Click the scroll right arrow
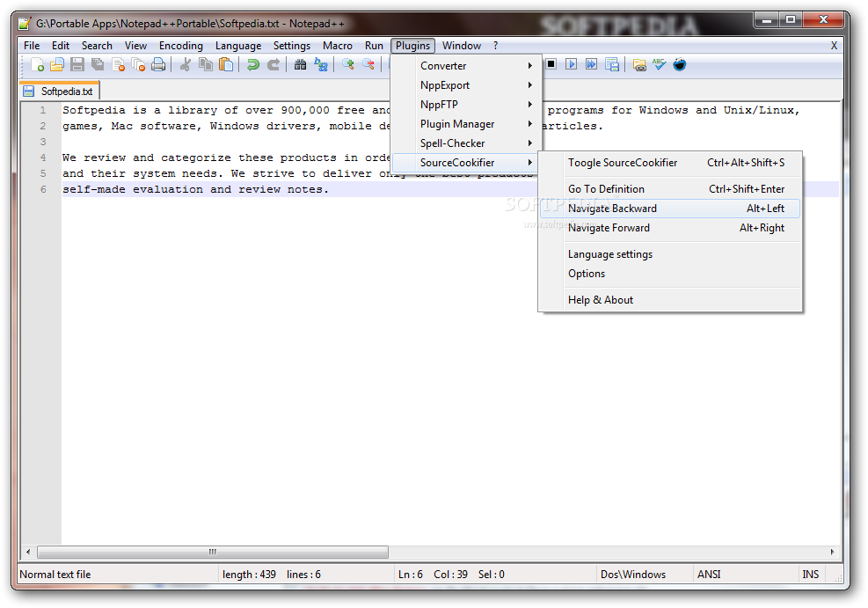Viewport: 868px width, 608px height. (832, 552)
